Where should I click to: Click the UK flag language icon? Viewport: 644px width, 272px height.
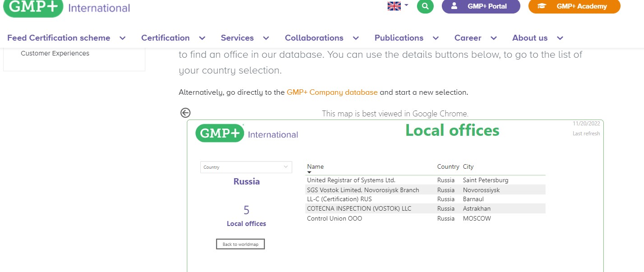click(394, 6)
